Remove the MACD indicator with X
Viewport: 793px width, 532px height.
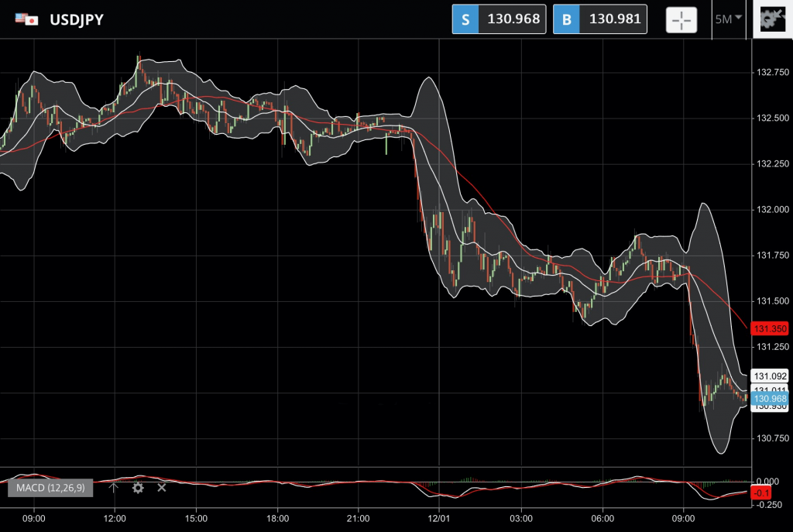[162, 488]
